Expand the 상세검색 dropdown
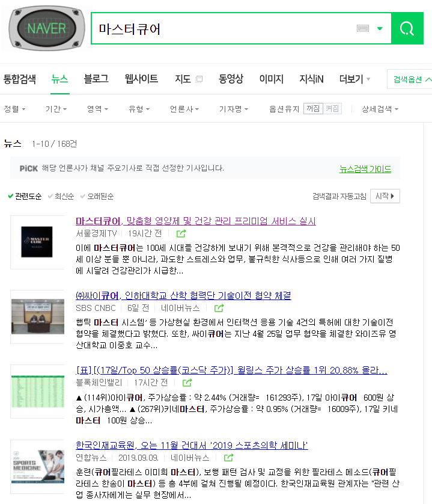The image size is (432, 504). click(380, 109)
